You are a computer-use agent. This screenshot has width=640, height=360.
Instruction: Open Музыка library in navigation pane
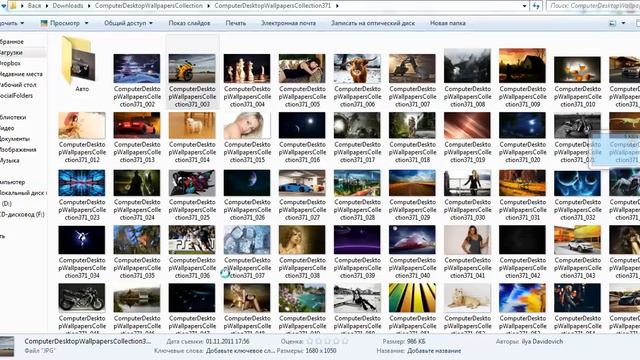(10, 160)
